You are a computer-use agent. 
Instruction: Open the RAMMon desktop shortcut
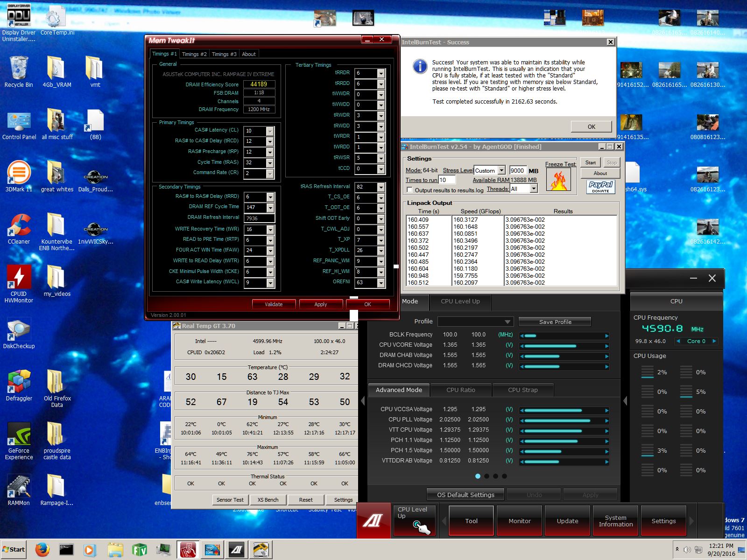click(19, 490)
